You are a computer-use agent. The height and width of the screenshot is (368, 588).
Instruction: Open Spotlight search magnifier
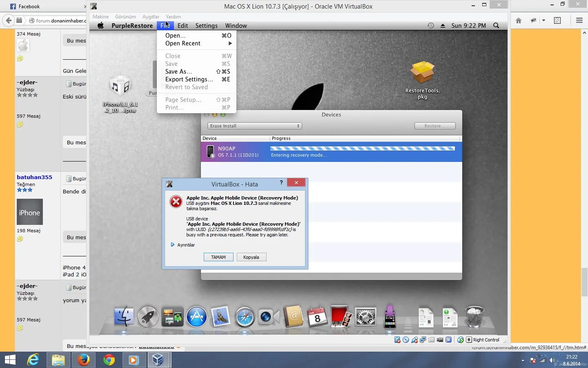(x=496, y=25)
